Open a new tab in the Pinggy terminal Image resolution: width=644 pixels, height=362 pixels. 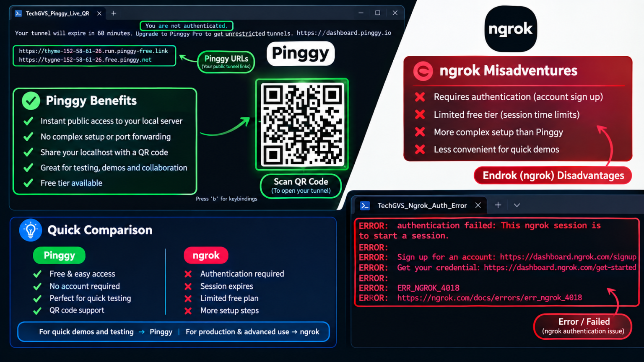click(x=114, y=13)
